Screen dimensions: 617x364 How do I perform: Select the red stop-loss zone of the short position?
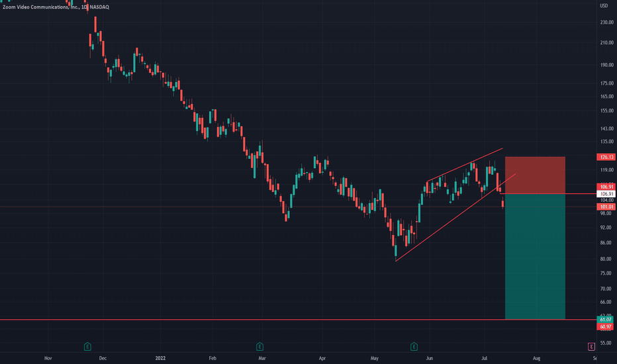[535, 175]
